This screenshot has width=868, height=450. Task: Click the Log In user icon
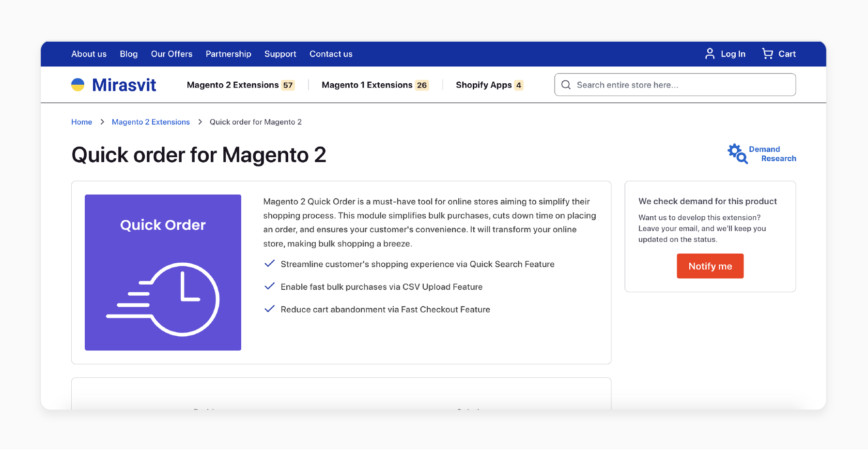(710, 54)
